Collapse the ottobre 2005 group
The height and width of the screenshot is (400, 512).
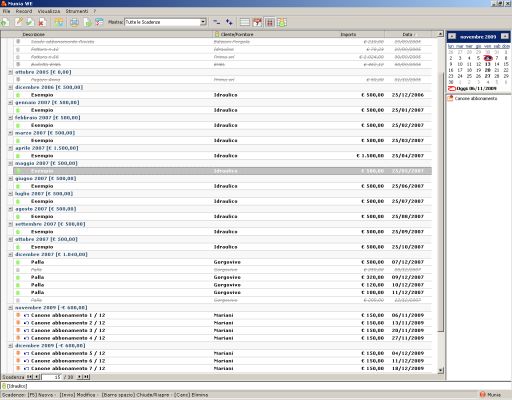pyautogui.click(x=11, y=72)
